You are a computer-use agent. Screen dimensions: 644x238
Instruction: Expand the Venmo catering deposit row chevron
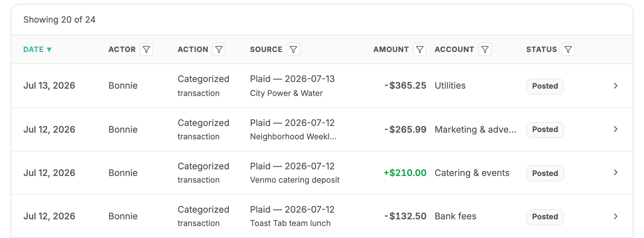615,172
